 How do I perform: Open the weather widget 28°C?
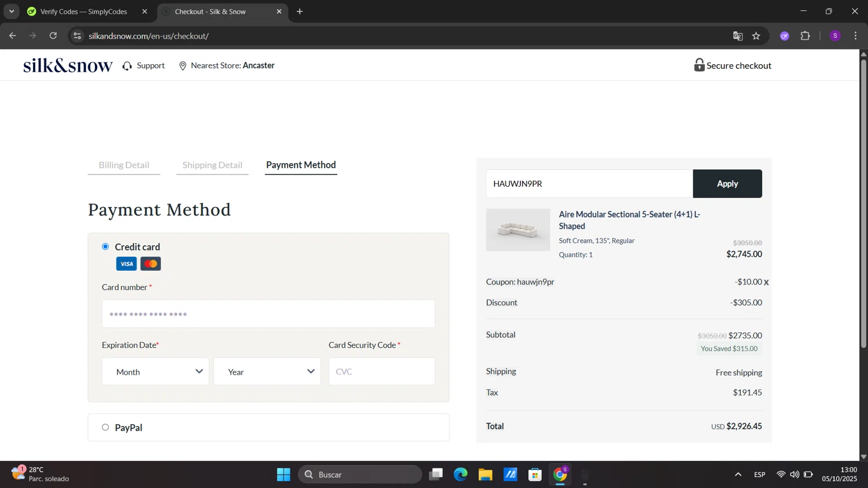coord(41,474)
